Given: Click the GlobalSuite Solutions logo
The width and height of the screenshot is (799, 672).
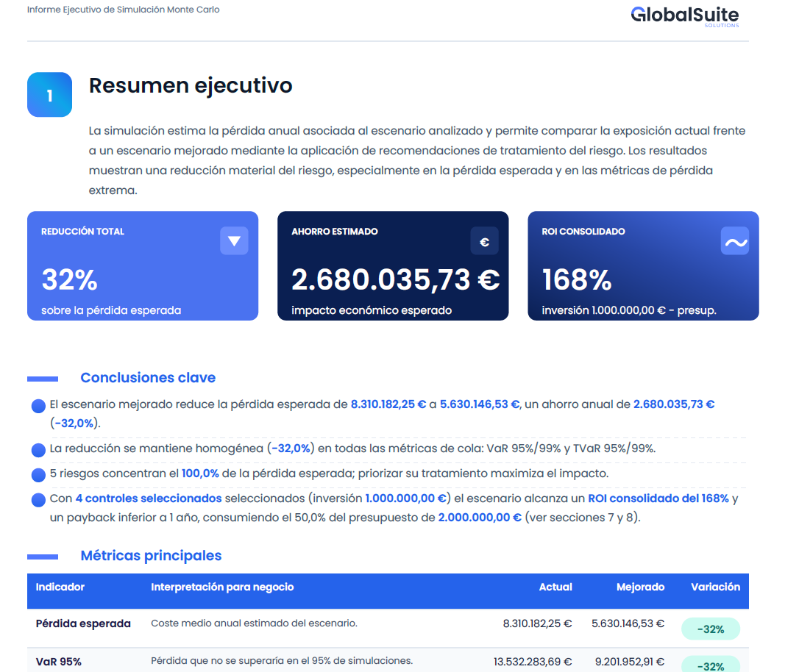Looking at the screenshot, I should [684, 16].
